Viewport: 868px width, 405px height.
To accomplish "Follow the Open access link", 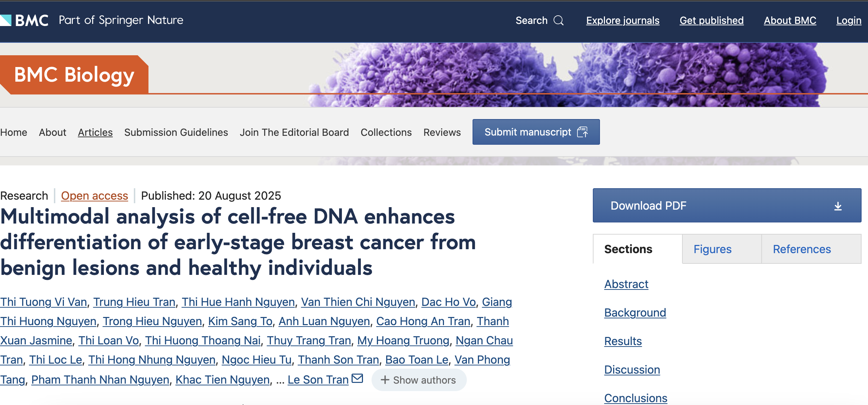I will [x=95, y=196].
